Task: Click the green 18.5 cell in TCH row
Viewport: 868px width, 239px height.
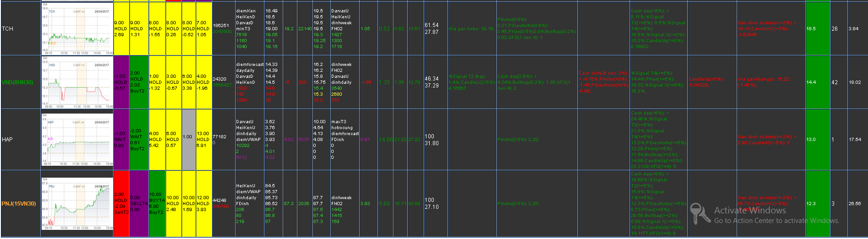Action: tap(817, 29)
